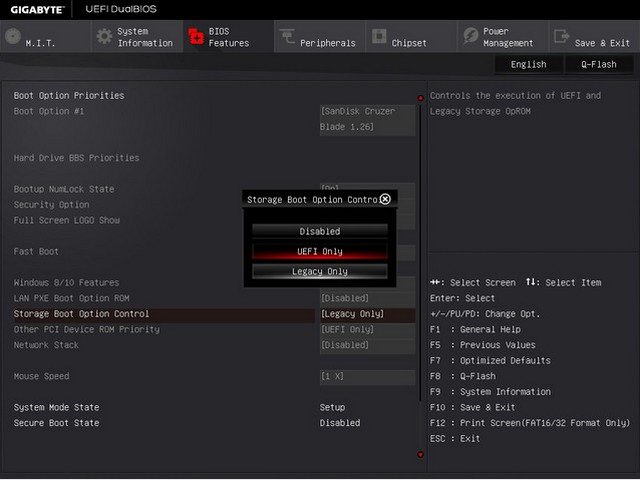The image size is (640, 480).
Task: Select Disabled in the popup list
Action: (319, 231)
